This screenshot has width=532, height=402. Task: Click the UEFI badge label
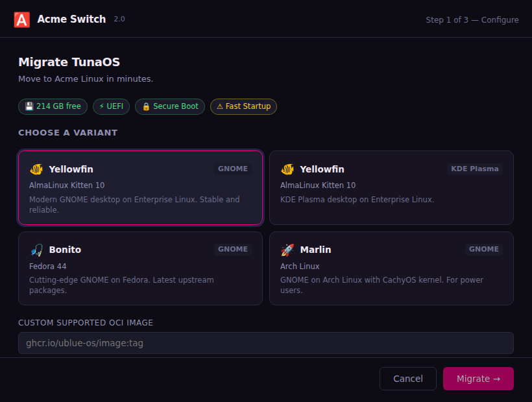115,106
